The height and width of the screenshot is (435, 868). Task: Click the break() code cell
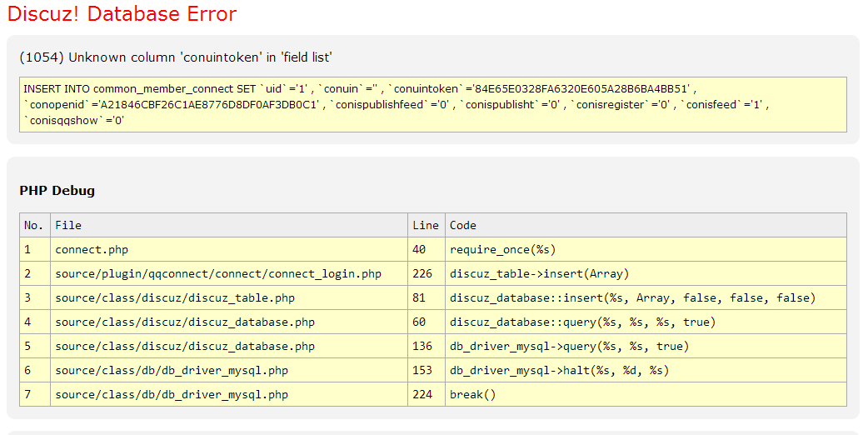coord(472,394)
